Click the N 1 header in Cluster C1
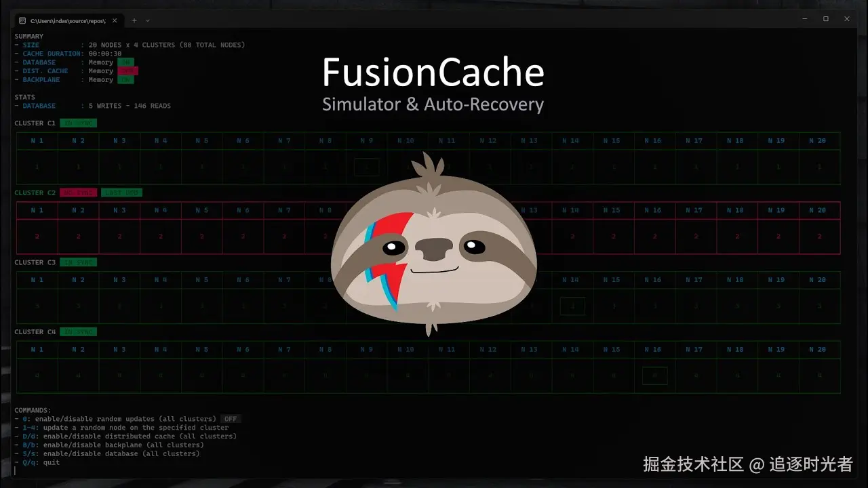The height and width of the screenshot is (488, 868). pyautogui.click(x=37, y=141)
